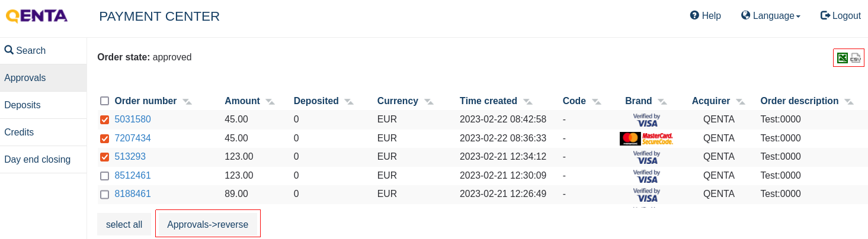
Task: Export results via CSV icon
Action: 855,58
